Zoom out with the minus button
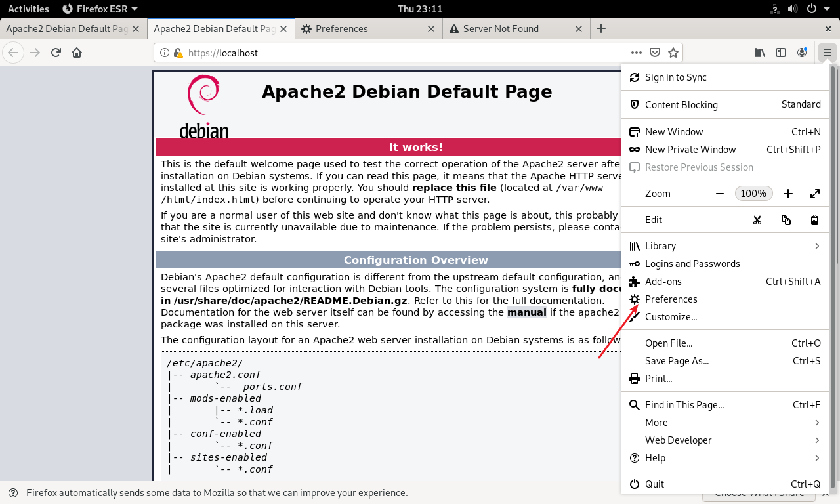Image resolution: width=840 pixels, height=504 pixels. [x=720, y=194]
